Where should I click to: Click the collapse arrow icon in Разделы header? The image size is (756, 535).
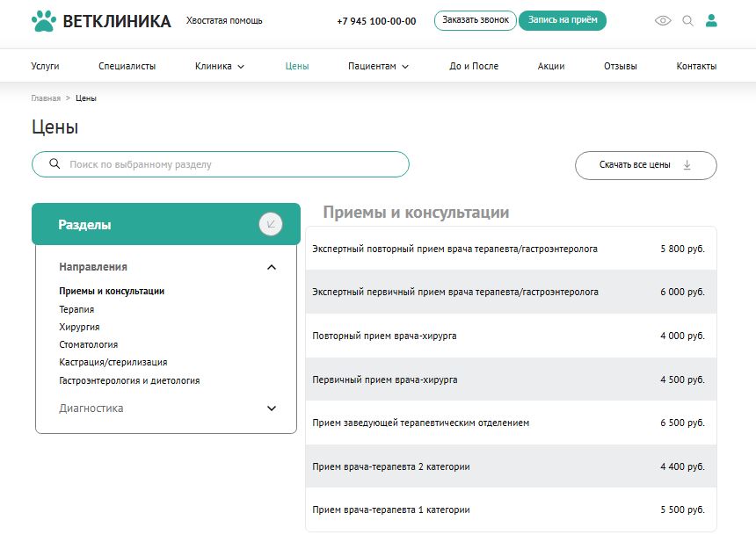271,224
